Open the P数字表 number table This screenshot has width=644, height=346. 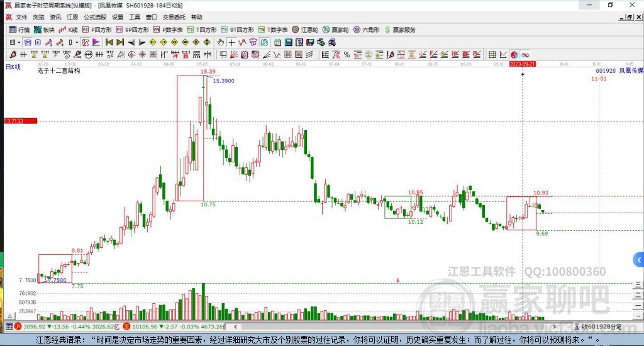pyautogui.click(x=168, y=30)
